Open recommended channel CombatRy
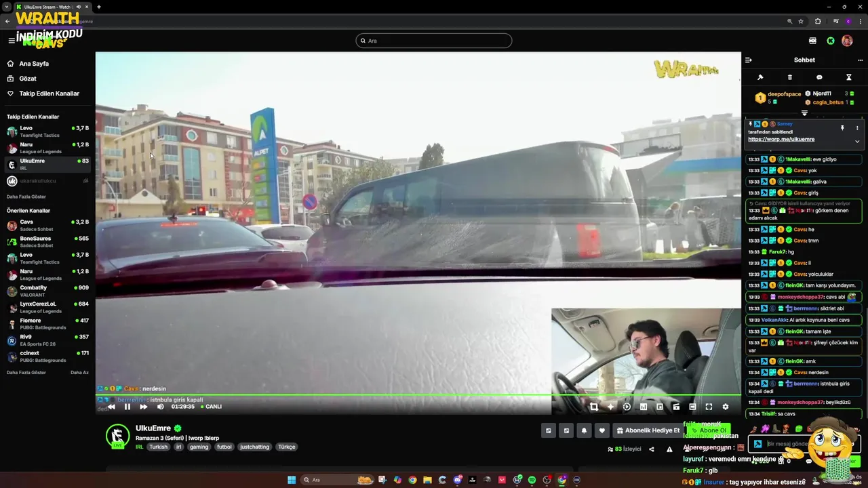The image size is (868, 488). pyautogui.click(x=47, y=291)
